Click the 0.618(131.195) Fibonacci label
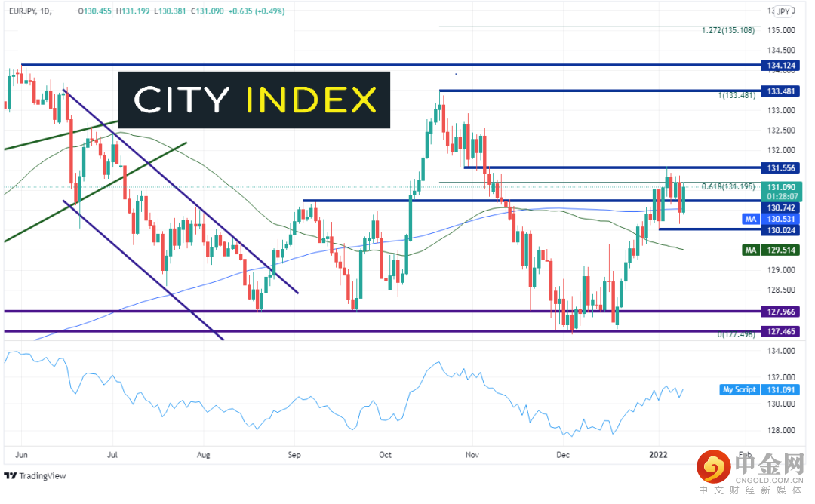The image size is (815, 504). 727,186
